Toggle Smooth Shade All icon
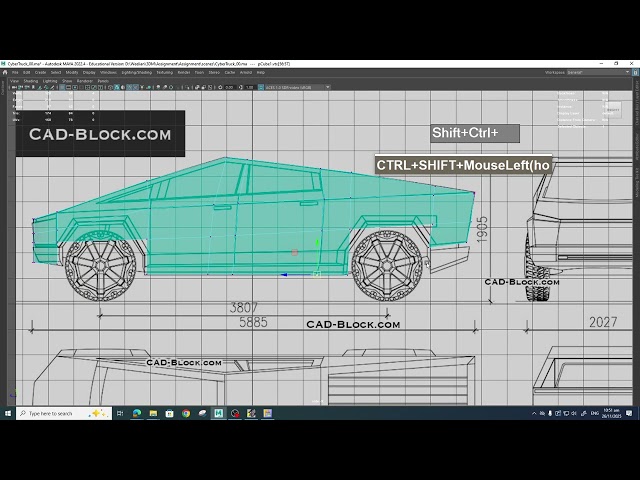This screenshot has width=640, height=480. 116,87
